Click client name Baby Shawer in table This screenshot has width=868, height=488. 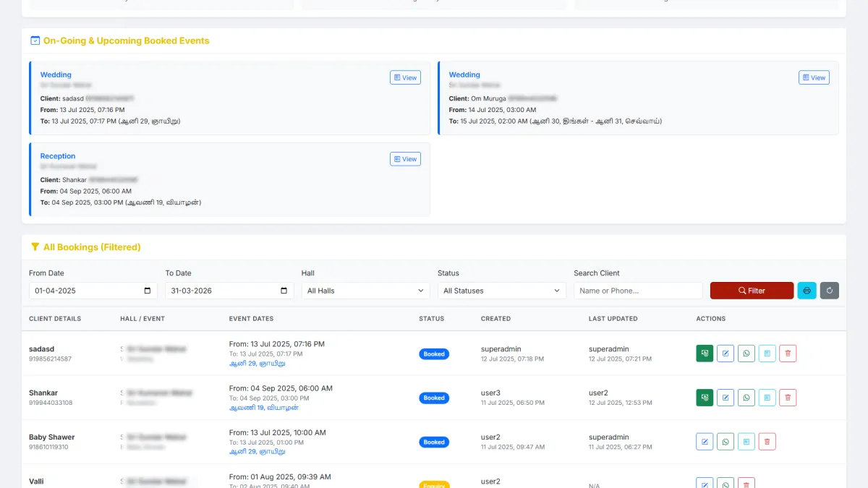[x=51, y=437]
